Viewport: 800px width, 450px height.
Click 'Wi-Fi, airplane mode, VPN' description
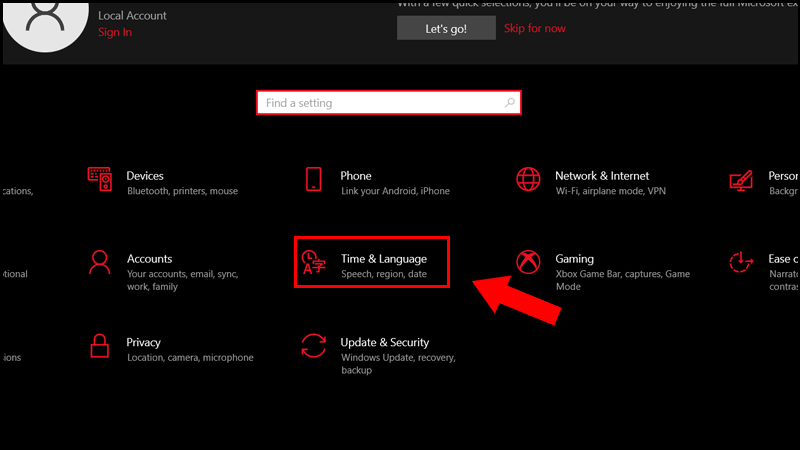coord(611,191)
